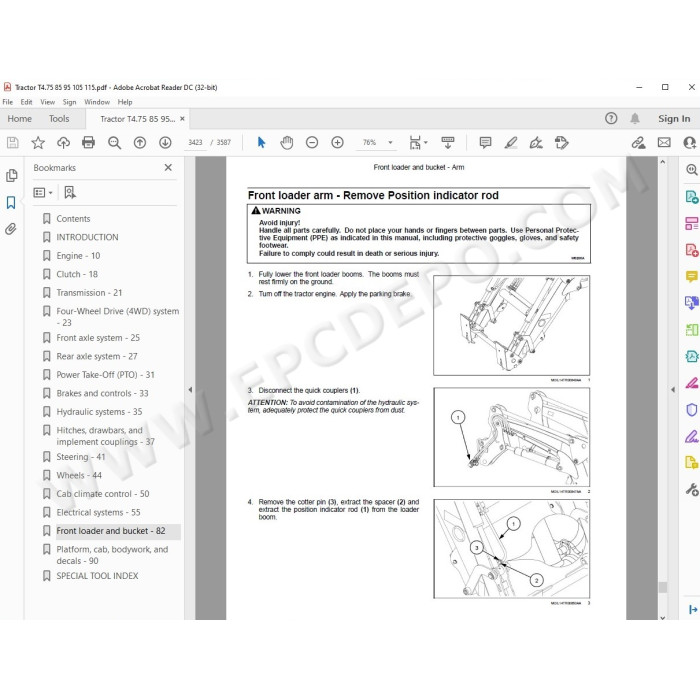Screen dimensions: 700x700
Task: Open Hydraulic systems - 35 bookmark
Action: [99, 412]
